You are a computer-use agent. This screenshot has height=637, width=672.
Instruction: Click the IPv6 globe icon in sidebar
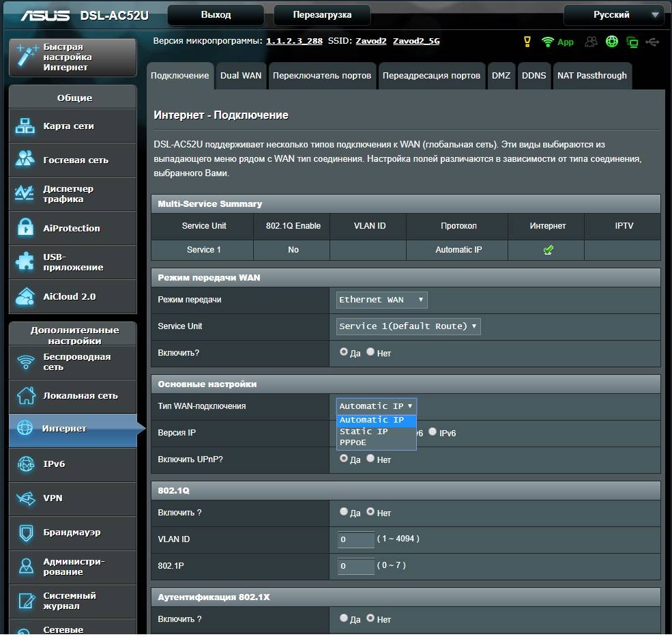pos(26,464)
